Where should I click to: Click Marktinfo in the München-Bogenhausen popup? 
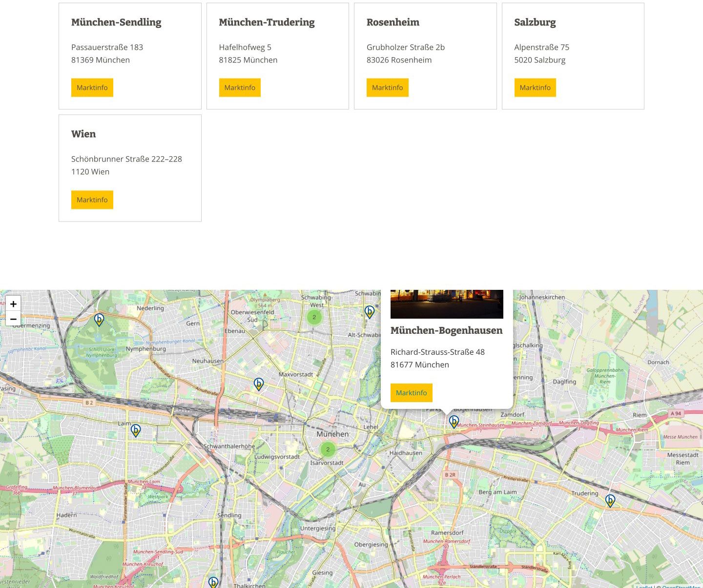pyautogui.click(x=411, y=393)
